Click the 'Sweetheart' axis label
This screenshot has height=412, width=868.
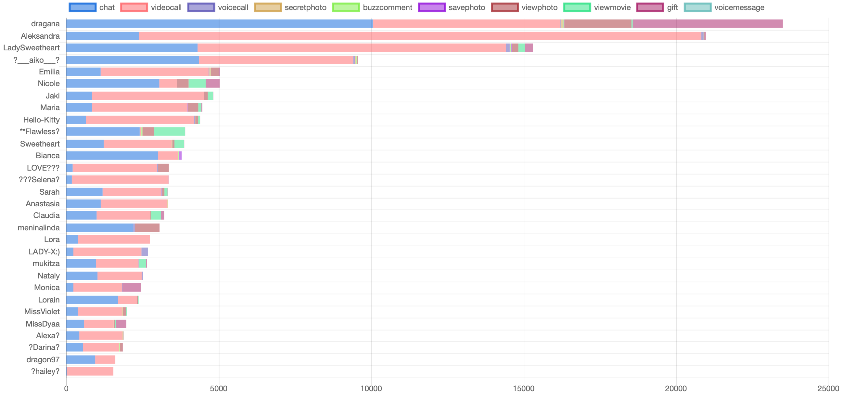coord(40,144)
